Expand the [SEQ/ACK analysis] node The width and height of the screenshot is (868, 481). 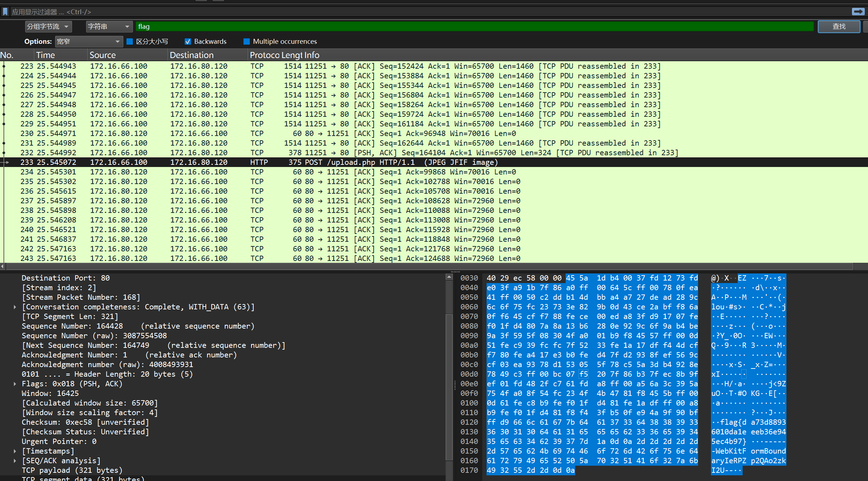pyautogui.click(x=15, y=461)
